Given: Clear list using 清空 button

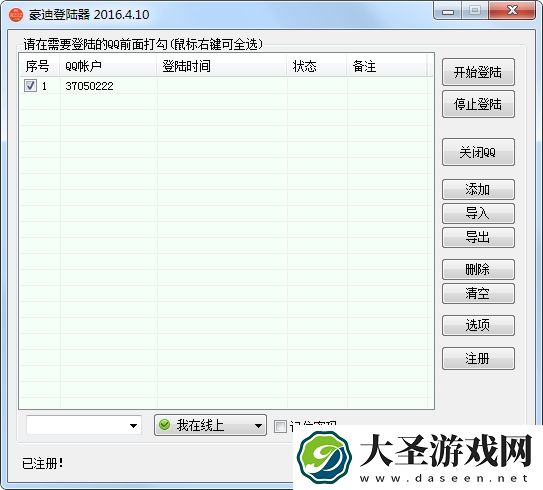Looking at the screenshot, I should [478, 293].
